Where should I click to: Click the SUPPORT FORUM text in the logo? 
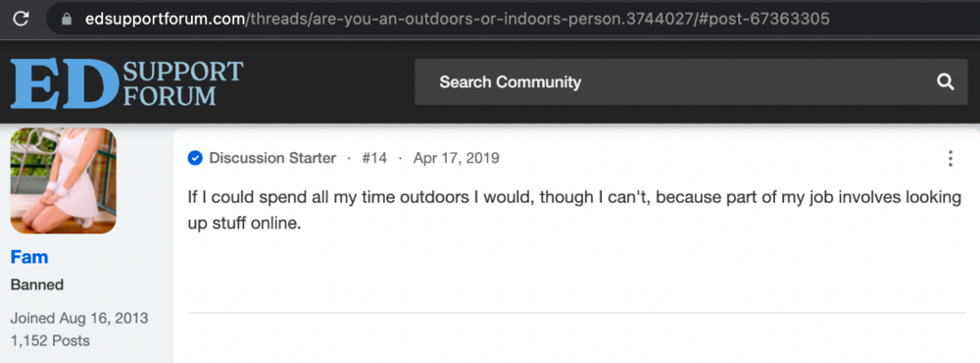click(x=183, y=83)
